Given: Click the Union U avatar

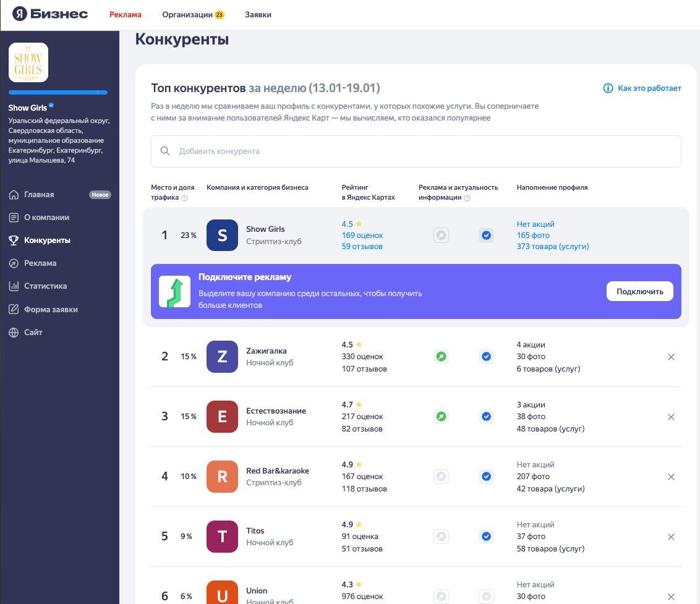Looking at the screenshot, I should (222, 592).
